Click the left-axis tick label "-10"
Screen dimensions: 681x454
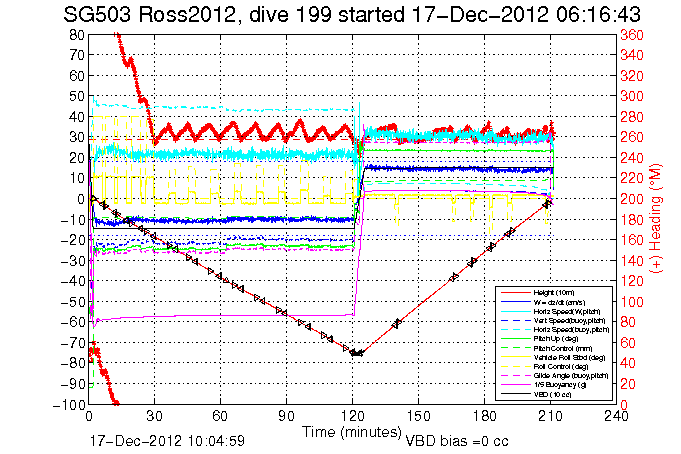(73, 220)
